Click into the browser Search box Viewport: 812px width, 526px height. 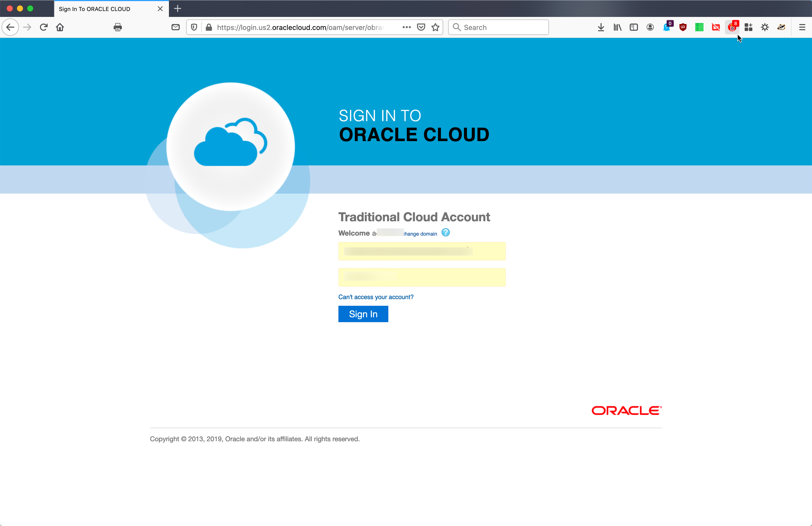coord(498,27)
